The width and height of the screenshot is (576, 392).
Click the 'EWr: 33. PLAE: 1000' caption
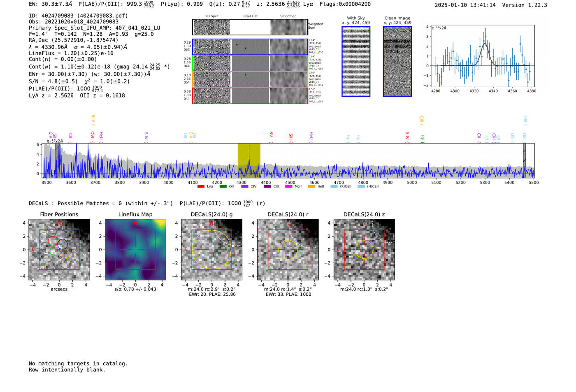coord(288,295)
